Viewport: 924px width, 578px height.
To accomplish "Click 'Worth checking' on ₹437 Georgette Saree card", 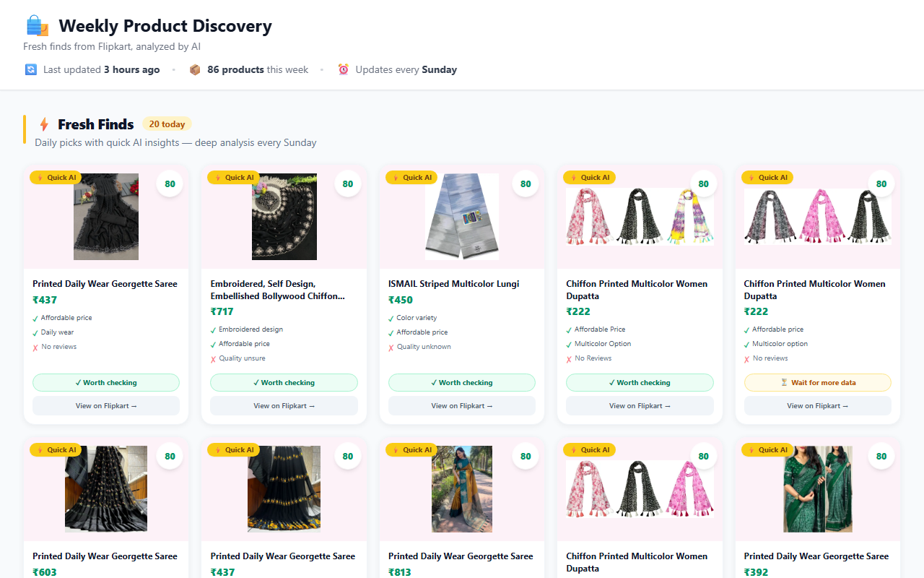I will [x=106, y=382].
